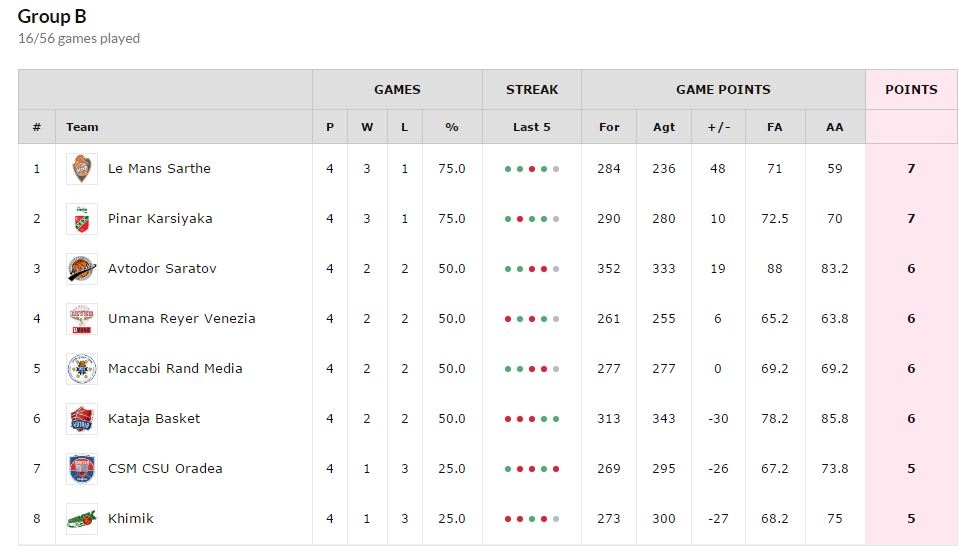Viewport: 959px width, 546px height.
Task: Select the Umana Reyer Venezia logo
Action: (x=82, y=319)
